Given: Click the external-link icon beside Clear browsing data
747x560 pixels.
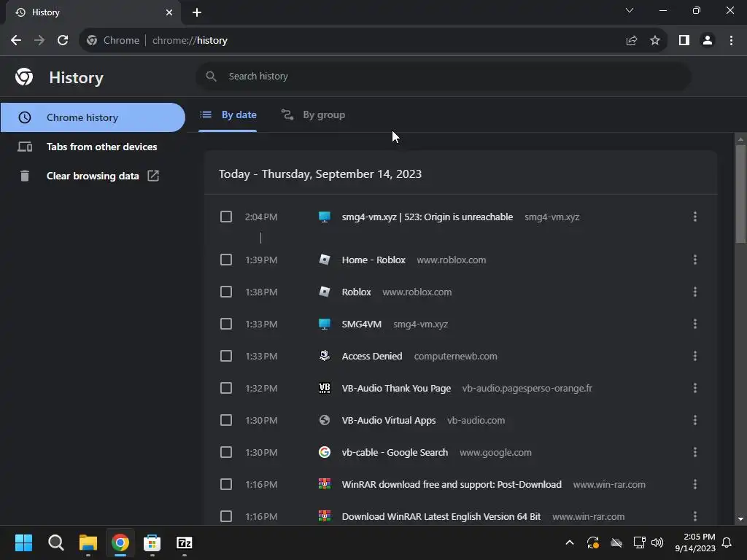Looking at the screenshot, I should click(x=153, y=176).
